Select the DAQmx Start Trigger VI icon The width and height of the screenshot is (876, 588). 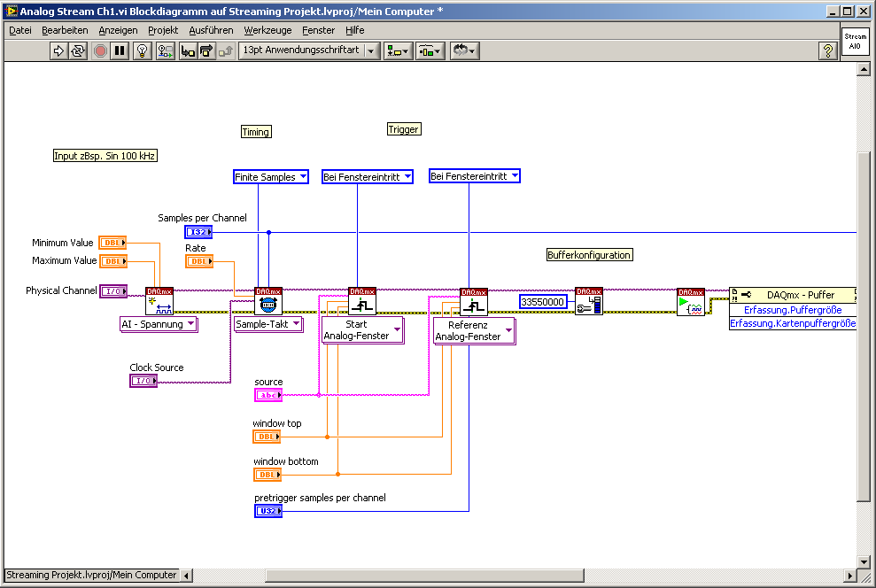point(362,302)
